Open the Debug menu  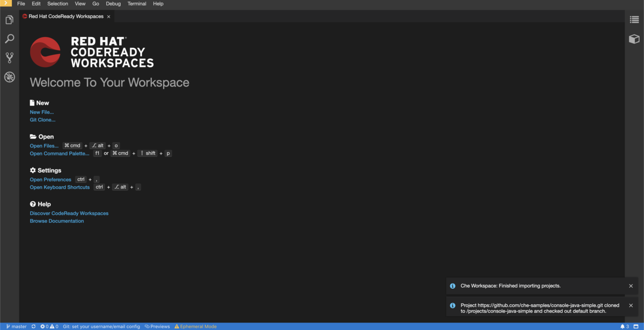point(113,4)
